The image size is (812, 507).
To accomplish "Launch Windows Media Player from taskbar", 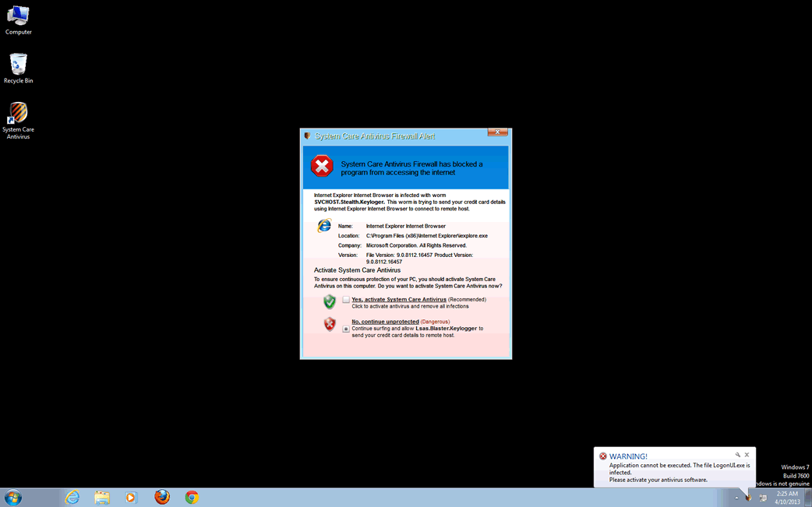I will [x=131, y=497].
